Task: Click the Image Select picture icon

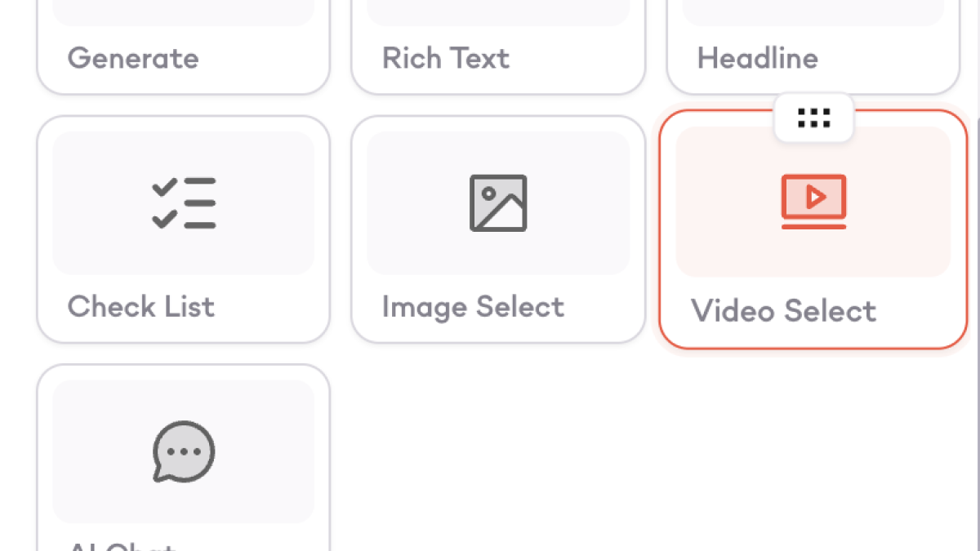Action: click(498, 202)
